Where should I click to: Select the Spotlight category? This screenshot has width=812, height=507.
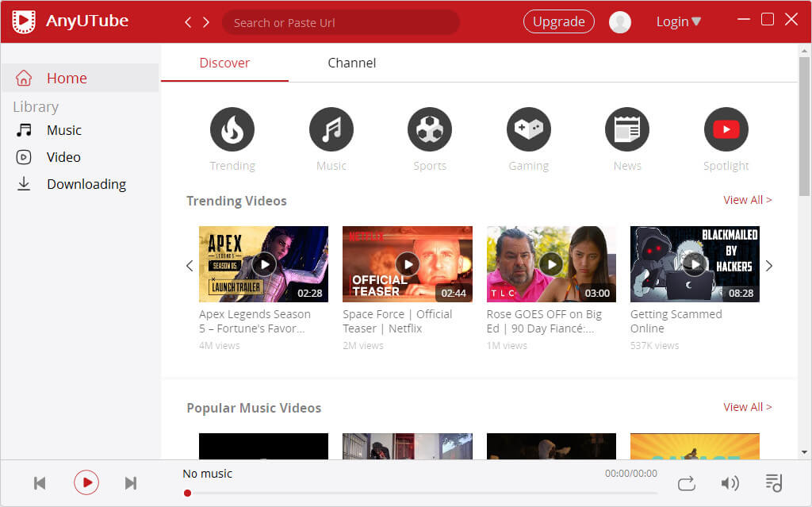[x=726, y=129]
